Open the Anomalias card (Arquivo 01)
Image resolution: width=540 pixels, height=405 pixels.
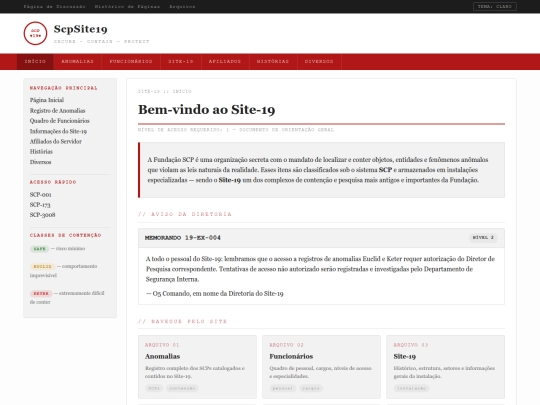(x=197, y=367)
